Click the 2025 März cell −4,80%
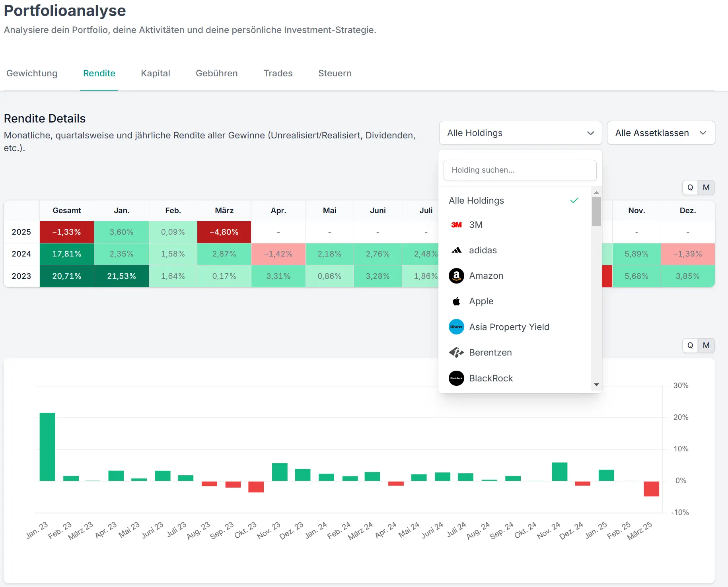This screenshot has width=728, height=587. coord(224,232)
